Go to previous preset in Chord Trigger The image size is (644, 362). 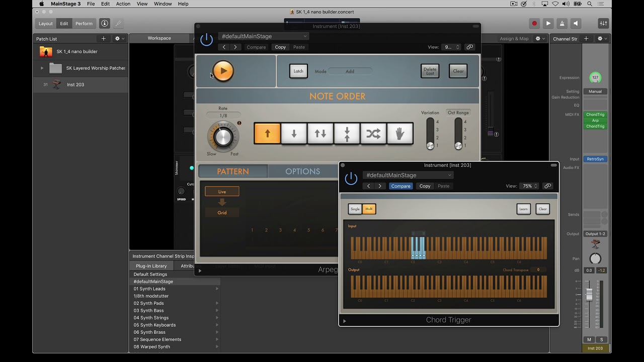point(368,186)
